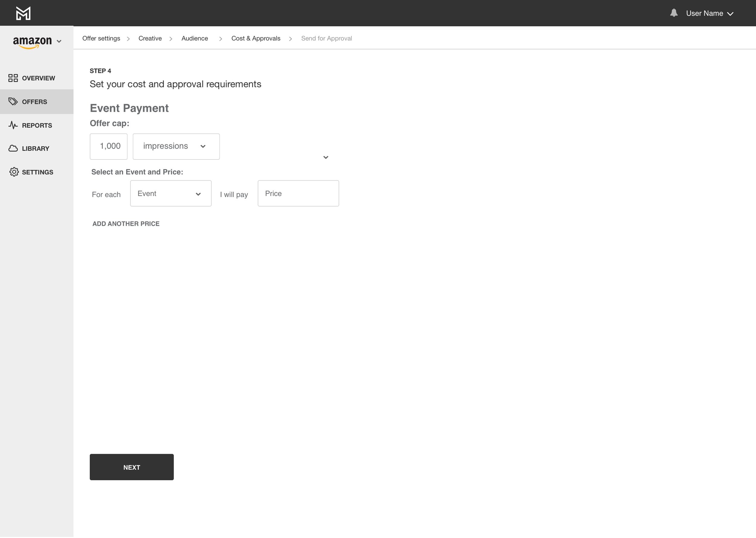This screenshot has height=538, width=756.
Task: Go to Audience breadcrumb step
Action: (x=195, y=38)
